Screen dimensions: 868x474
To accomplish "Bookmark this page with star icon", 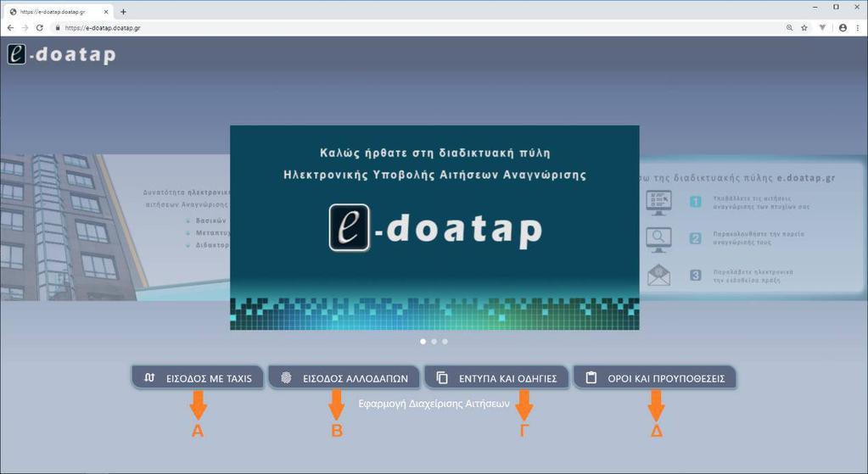I will coord(804,28).
